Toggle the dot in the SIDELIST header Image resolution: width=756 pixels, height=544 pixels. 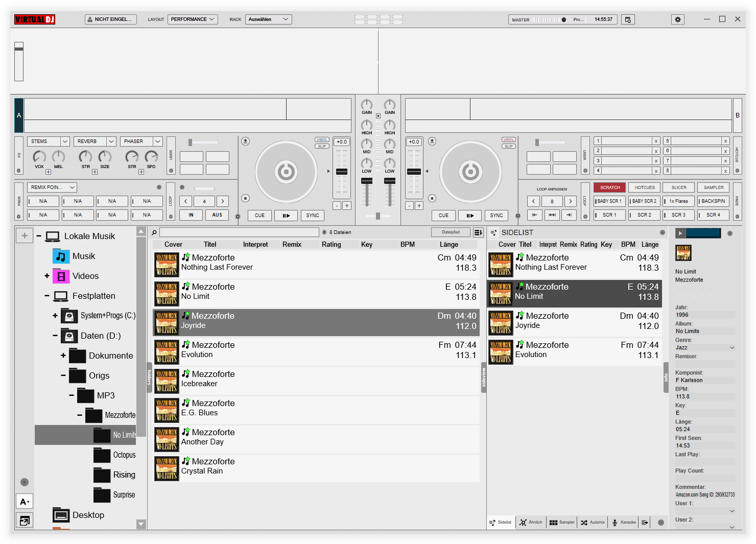click(x=663, y=232)
